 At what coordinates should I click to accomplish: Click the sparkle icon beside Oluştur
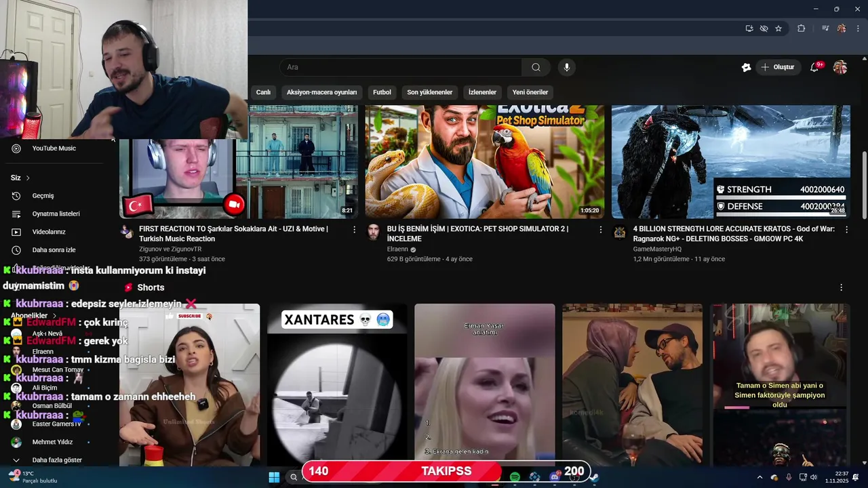[746, 67]
